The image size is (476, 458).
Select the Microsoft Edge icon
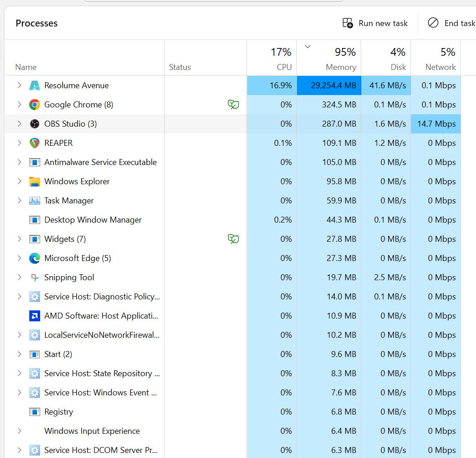(x=35, y=258)
